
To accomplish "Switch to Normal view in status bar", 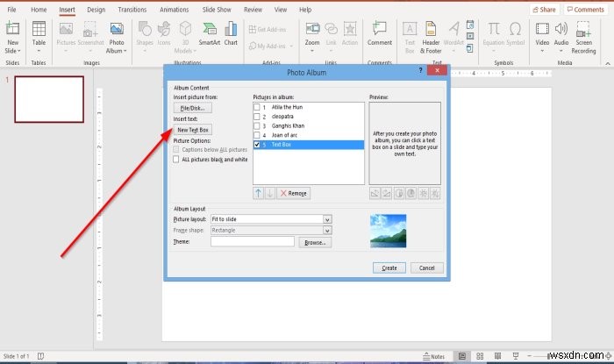I will tap(462, 356).
